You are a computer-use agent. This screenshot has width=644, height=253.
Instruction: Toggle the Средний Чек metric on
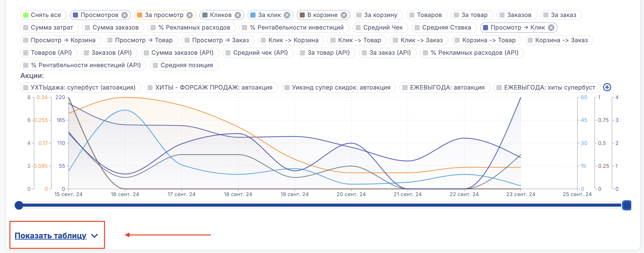pyautogui.click(x=358, y=28)
